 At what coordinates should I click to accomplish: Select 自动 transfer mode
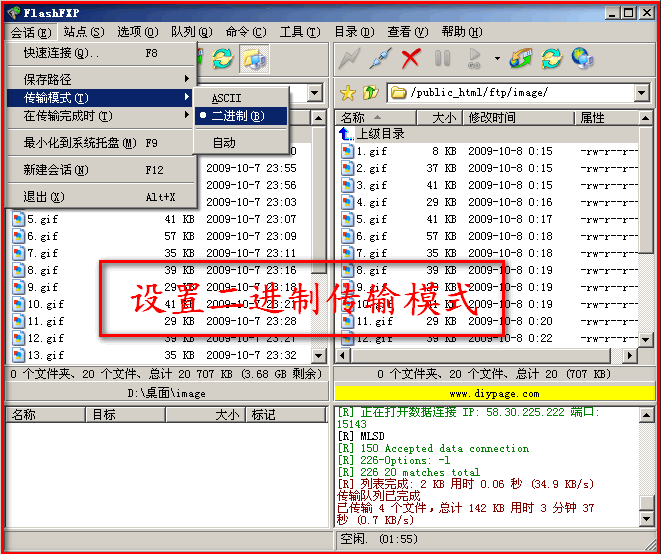[241, 143]
